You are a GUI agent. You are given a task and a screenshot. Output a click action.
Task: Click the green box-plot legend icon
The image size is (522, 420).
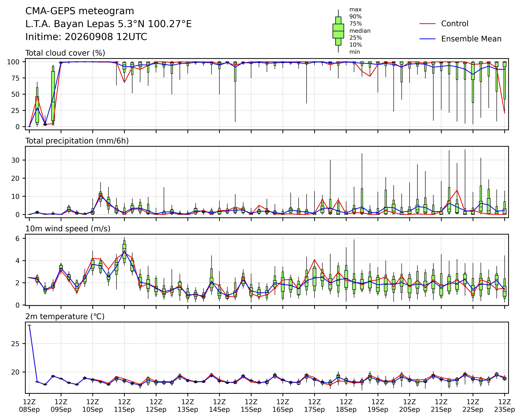click(x=338, y=31)
